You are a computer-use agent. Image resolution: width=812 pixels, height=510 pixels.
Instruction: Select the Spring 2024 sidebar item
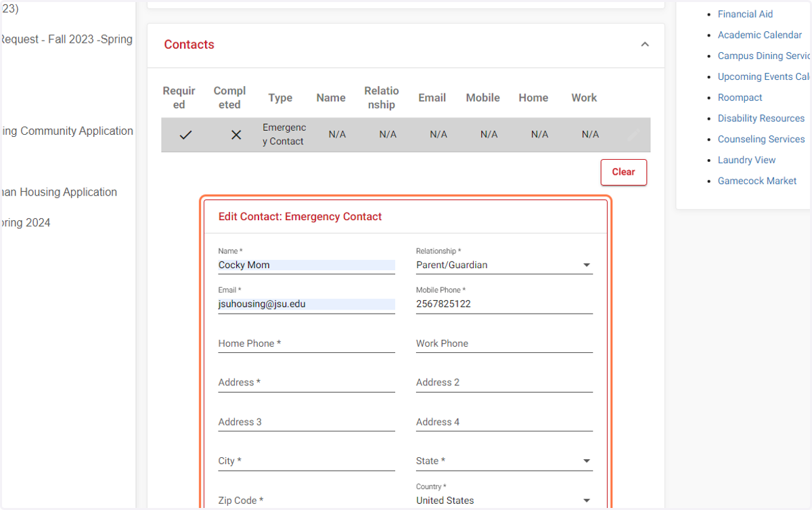(x=25, y=223)
